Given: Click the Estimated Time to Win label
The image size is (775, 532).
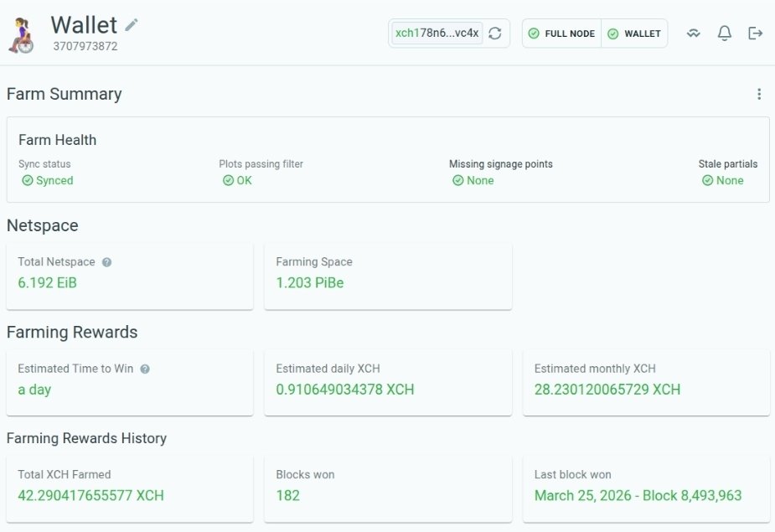Looking at the screenshot, I should click(75, 369).
